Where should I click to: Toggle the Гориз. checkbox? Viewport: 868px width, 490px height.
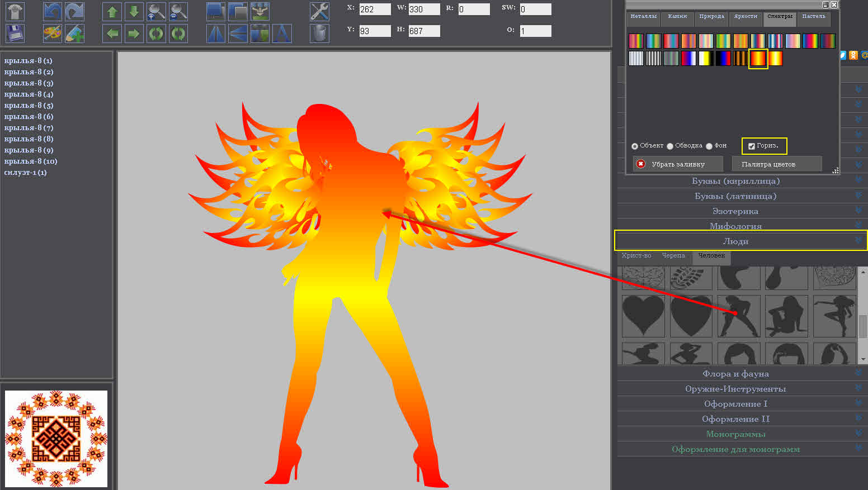tap(752, 146)
